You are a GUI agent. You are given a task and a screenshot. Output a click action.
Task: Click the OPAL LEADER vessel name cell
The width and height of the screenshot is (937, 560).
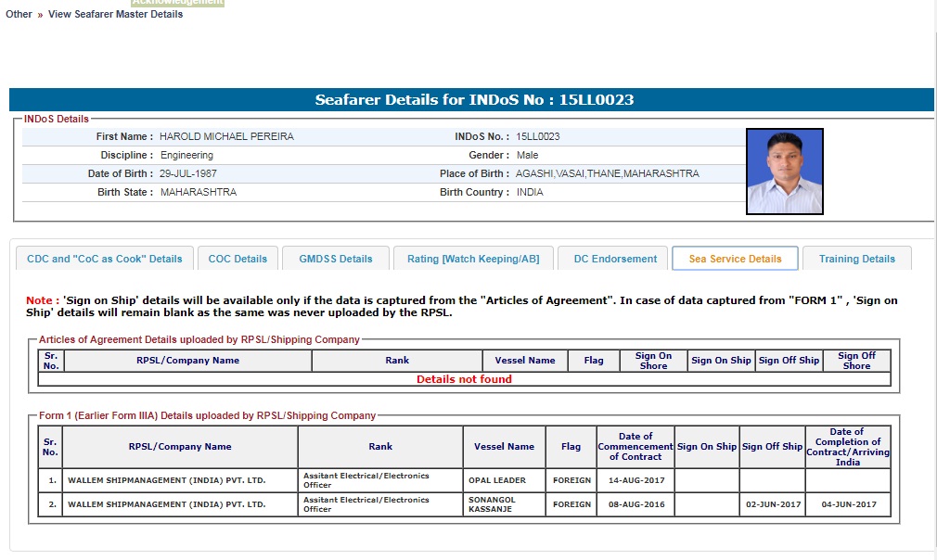[x=497, y=480]
